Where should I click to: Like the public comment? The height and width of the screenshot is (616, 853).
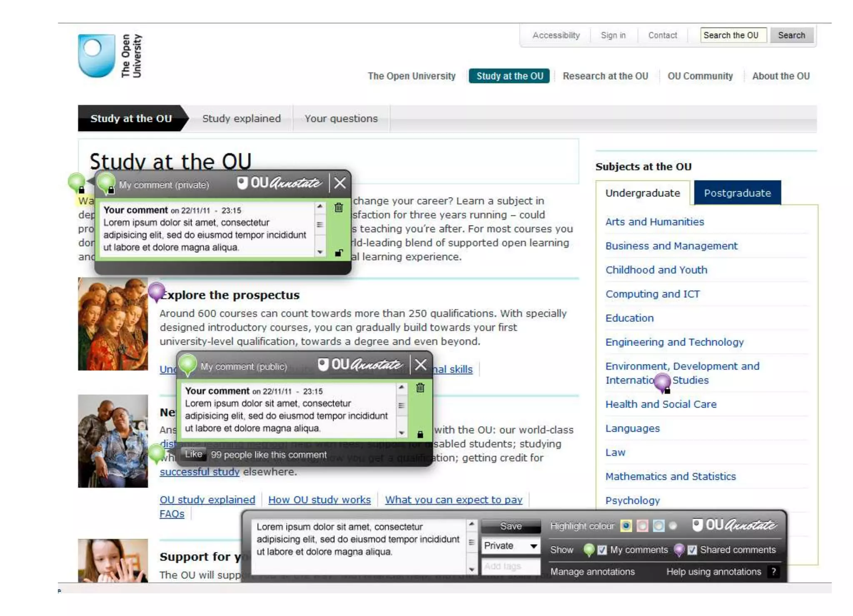pyautogui.click(x=193, y=454)
